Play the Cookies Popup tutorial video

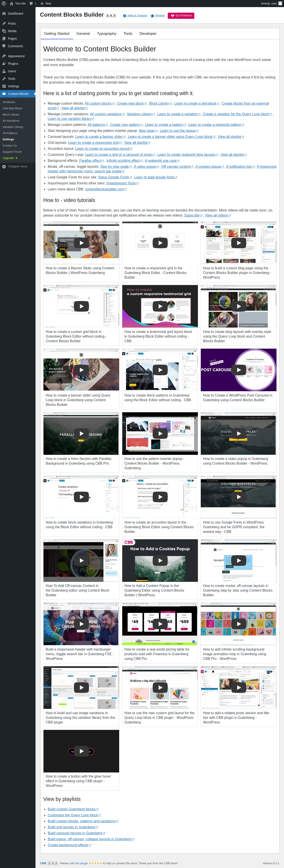point(160,560)
